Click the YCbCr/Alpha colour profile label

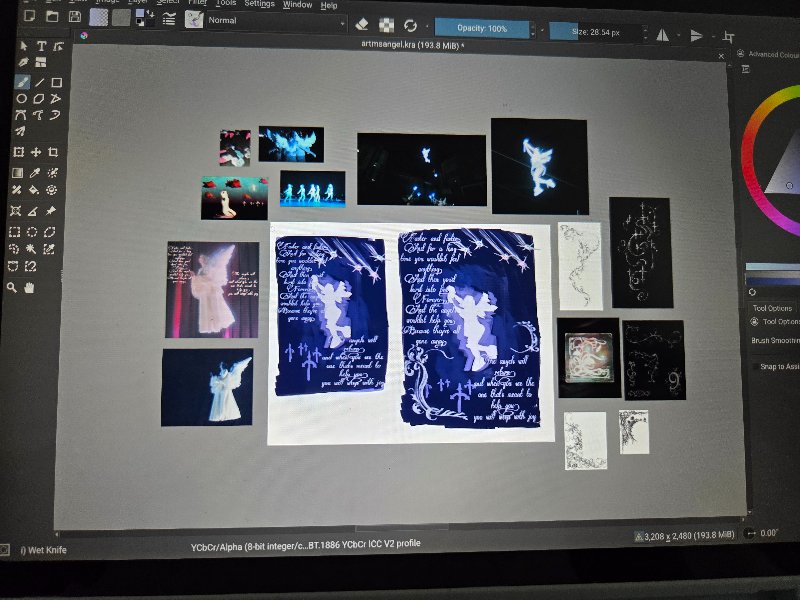[306, 545]
